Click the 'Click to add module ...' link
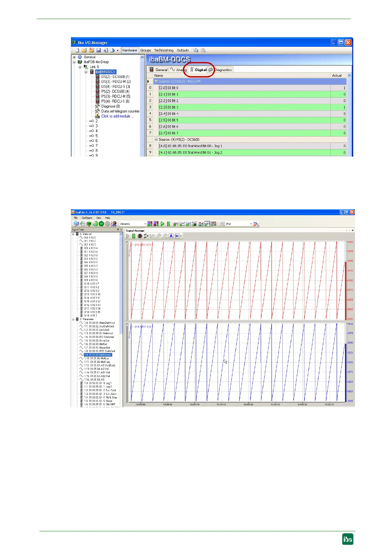Image resolution: width=392 pixels, height=554 pixels. coord(118,116)
